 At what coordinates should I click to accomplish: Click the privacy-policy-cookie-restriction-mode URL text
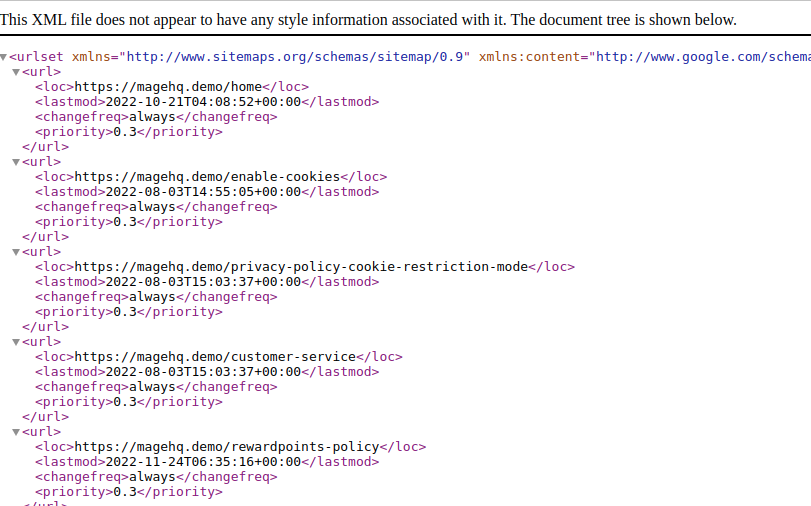pyautogui.click(x=301, y=266)
